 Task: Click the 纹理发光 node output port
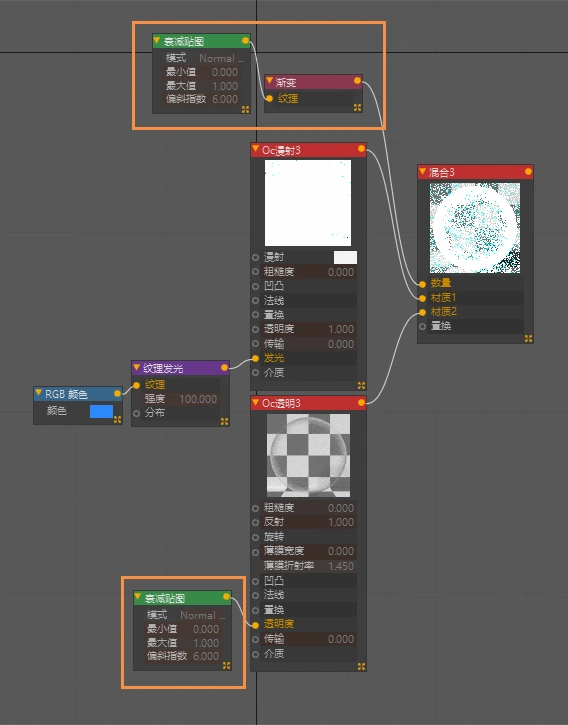tap(224, 368)
